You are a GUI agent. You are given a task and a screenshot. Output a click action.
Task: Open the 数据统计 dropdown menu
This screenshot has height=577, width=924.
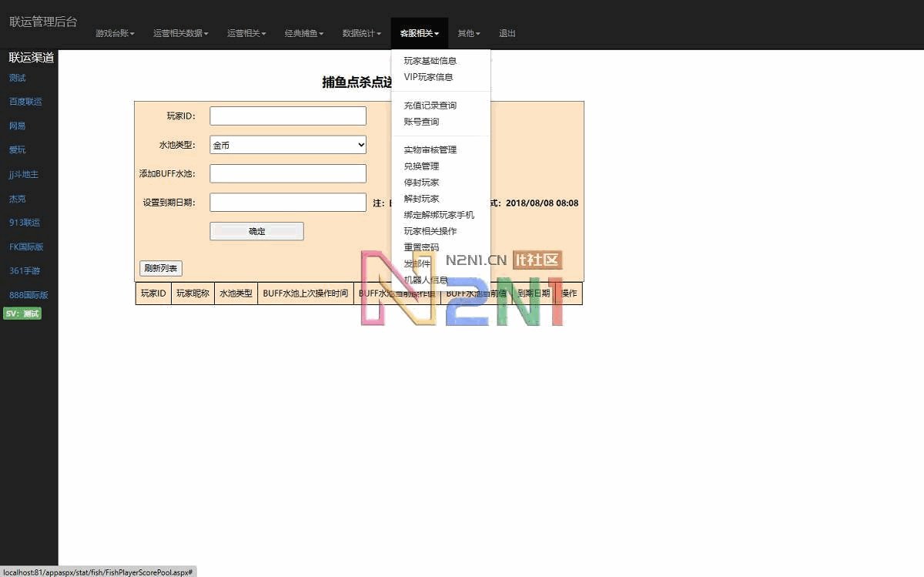pyautogui.click(x=361, y=33)
